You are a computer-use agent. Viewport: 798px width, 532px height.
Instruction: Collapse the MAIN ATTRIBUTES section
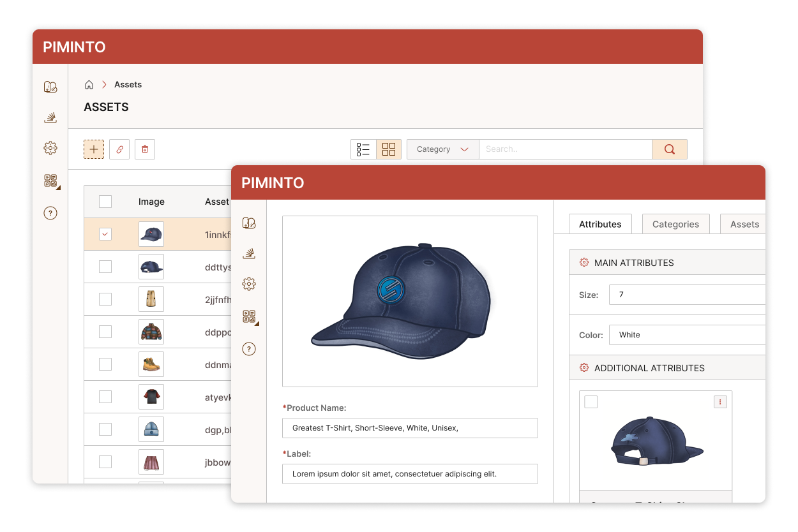(x=634, y=263)
